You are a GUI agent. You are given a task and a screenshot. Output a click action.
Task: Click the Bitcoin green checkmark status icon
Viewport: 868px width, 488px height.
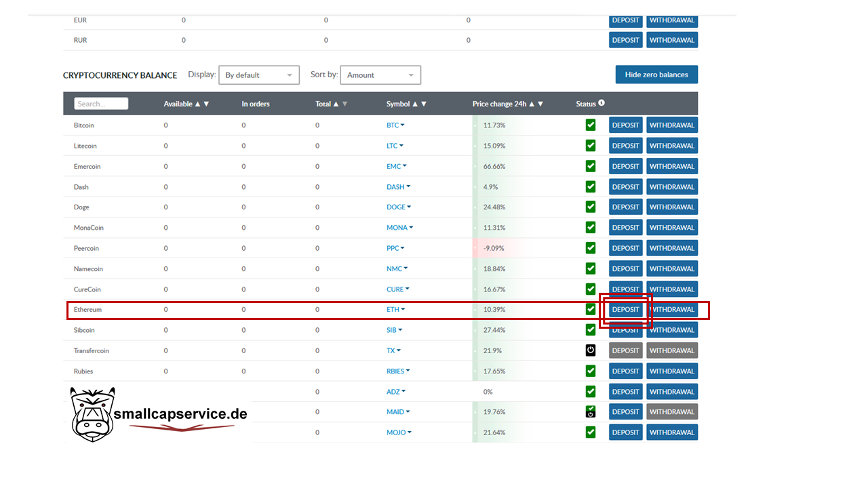591,125
